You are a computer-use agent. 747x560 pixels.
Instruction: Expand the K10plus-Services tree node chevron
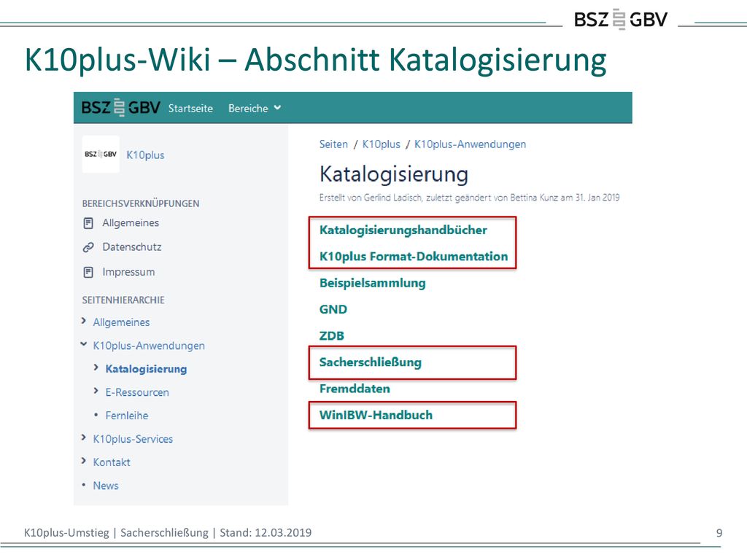coord(84,437)
